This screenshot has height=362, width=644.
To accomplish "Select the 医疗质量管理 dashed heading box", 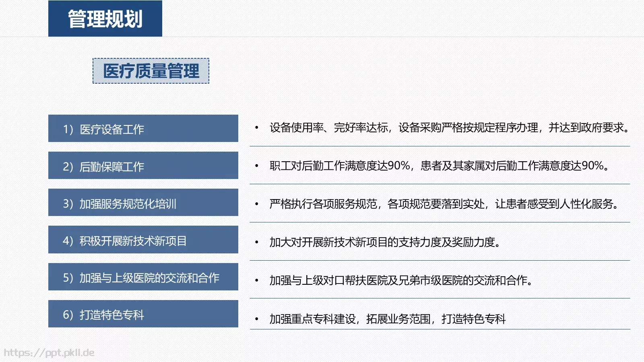I will tap(151, 71).
